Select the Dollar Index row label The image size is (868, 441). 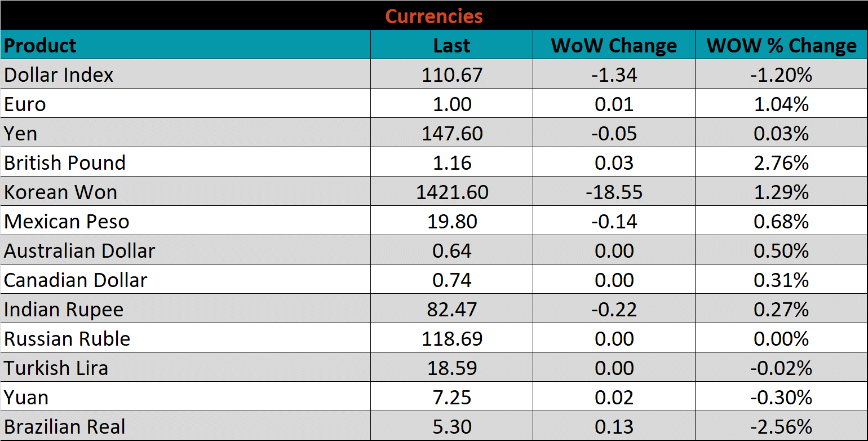coord(59,74)
